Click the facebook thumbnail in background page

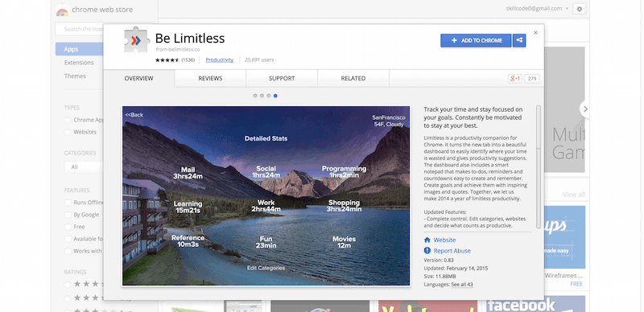coord(535,305)
